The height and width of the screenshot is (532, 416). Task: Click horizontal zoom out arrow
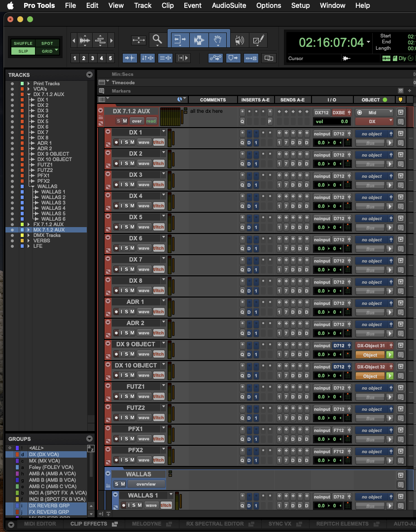[x=74, y=41]
